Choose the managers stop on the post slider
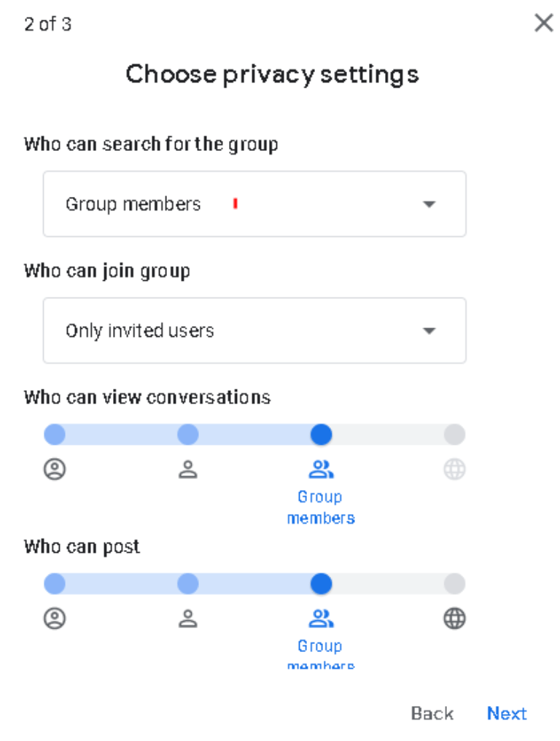560x741 pixels. tap(187, 583)
